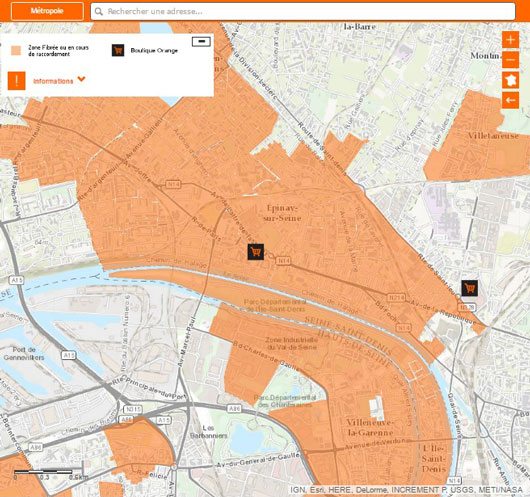Click the Boutique Orange legend label
The height and width of the screenshot is (497, 530).
[154, 51]
